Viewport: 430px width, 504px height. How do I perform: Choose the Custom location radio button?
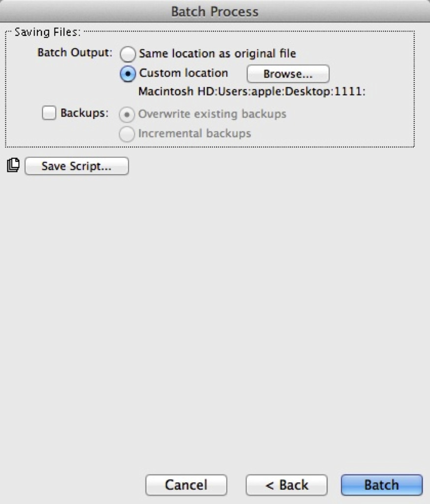click(127, 74)
